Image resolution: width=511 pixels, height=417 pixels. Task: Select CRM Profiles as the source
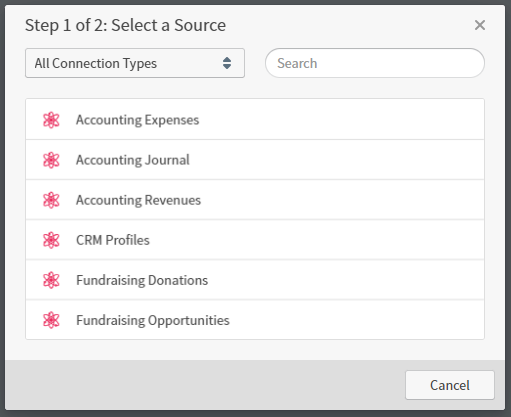pos(255,240)
